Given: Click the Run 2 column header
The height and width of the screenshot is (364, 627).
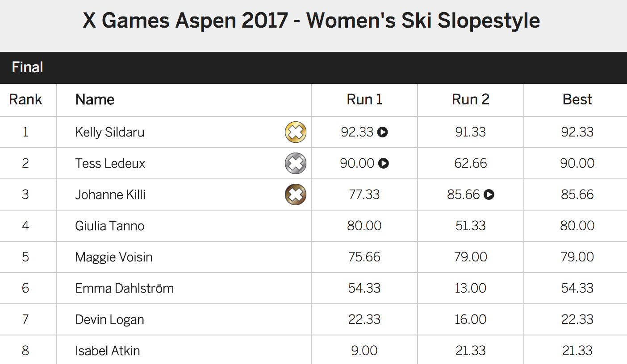Looking at the screenshot, I should (x=470, y=99).
